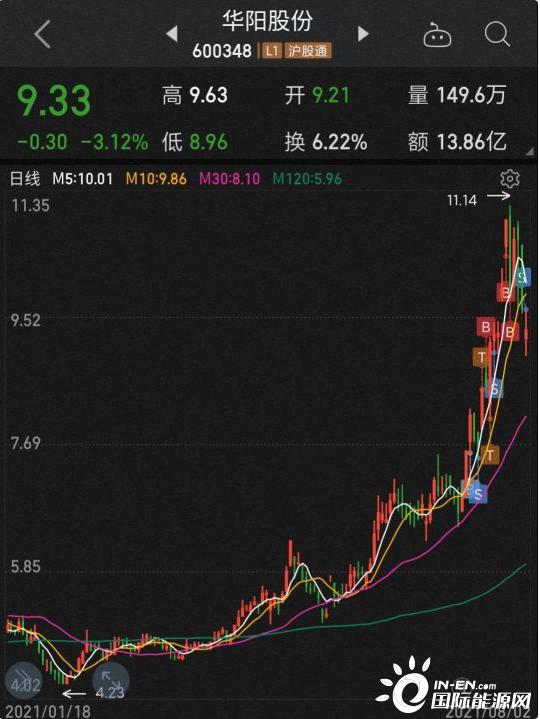Tap the M10:9.86 moving average label

156,178
